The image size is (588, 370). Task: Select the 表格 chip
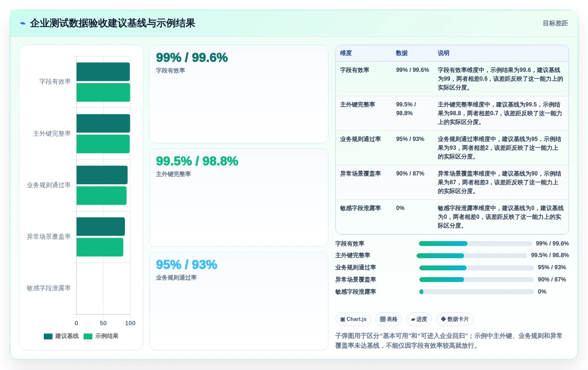pyautogui.click(x=388, y=319)
